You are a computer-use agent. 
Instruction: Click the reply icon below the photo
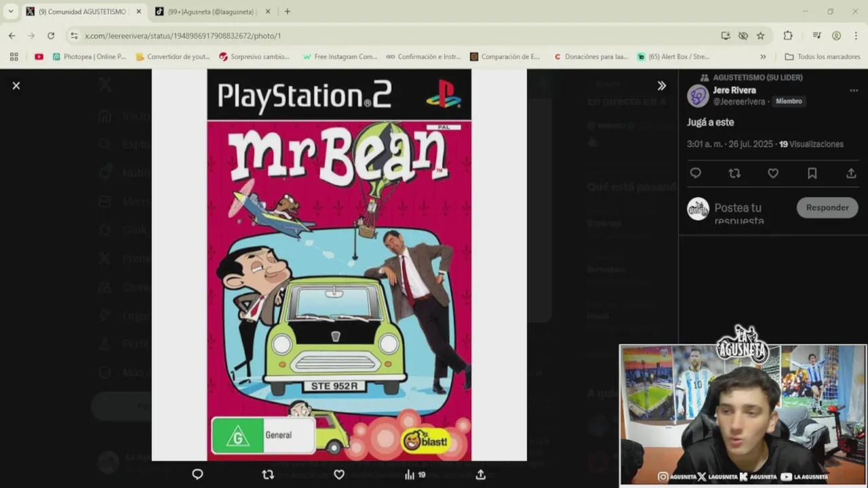point(197,474)
